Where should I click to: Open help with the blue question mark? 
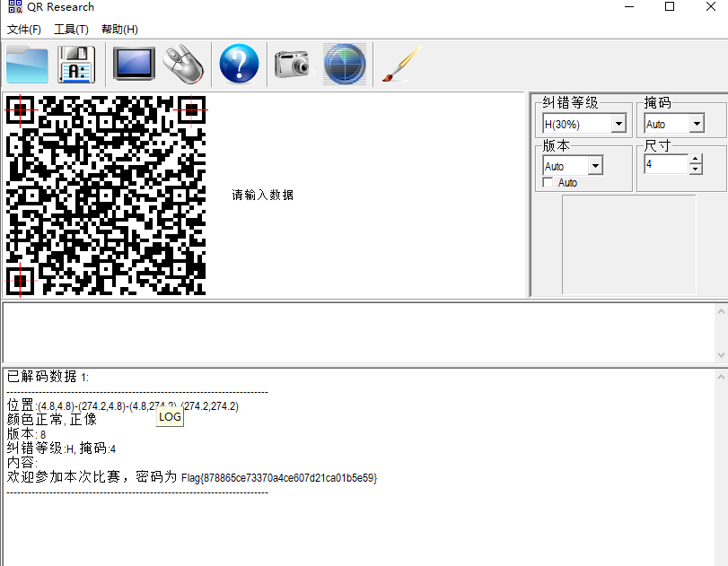point(239,64)
